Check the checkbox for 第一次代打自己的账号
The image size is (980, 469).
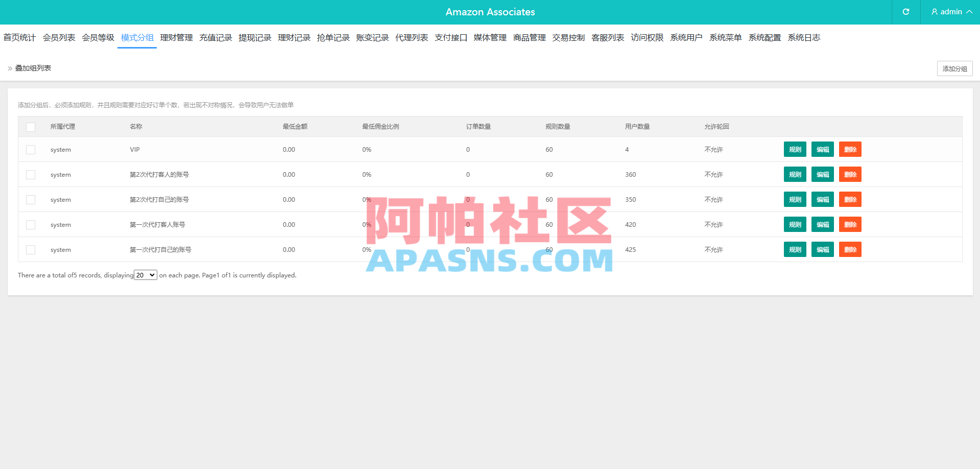point(31,249)
